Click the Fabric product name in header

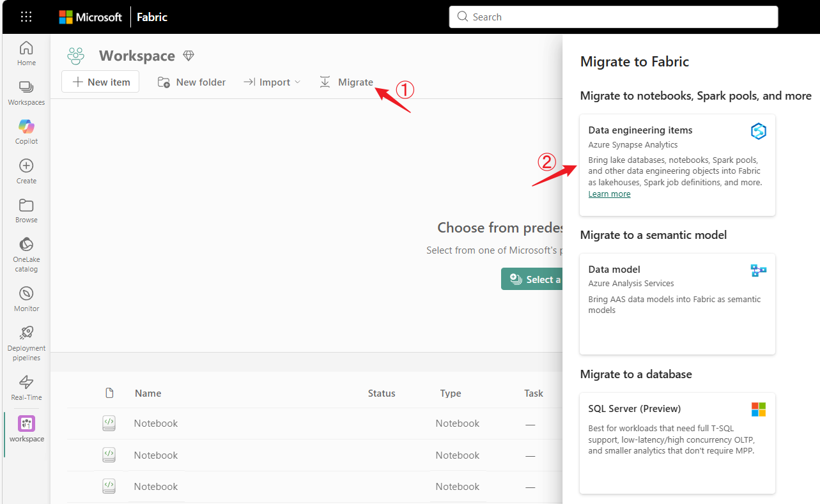(152, 17)
